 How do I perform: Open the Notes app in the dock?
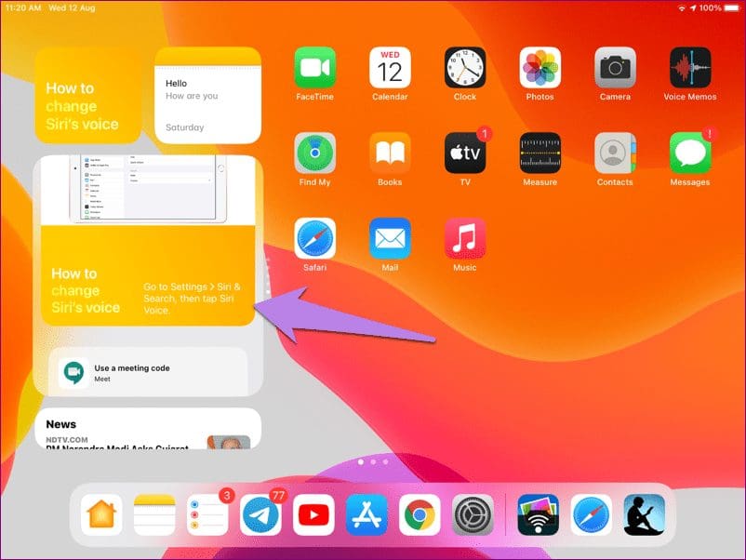[x=154, y=514]
